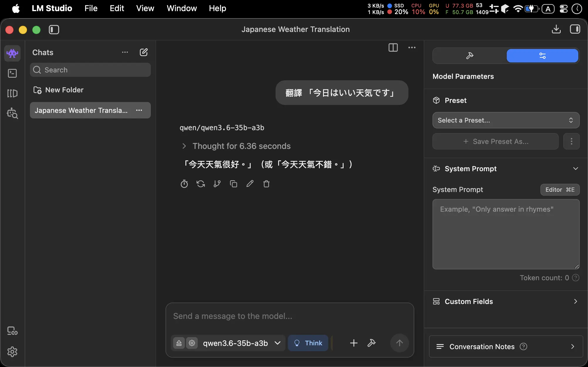This screenshot has height=367, width=588.
Task: Show Conversation Notes help info
Action: (523, 346)
